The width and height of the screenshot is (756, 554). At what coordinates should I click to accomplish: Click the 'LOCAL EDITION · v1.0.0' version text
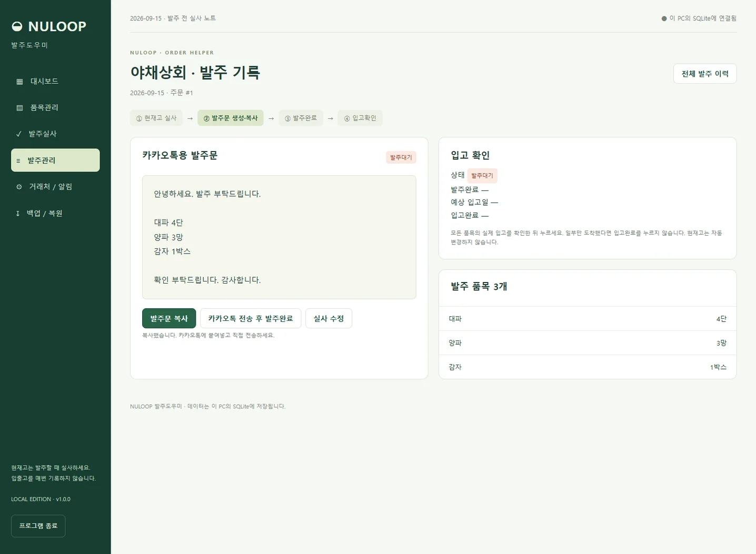(x=41, y=499)
